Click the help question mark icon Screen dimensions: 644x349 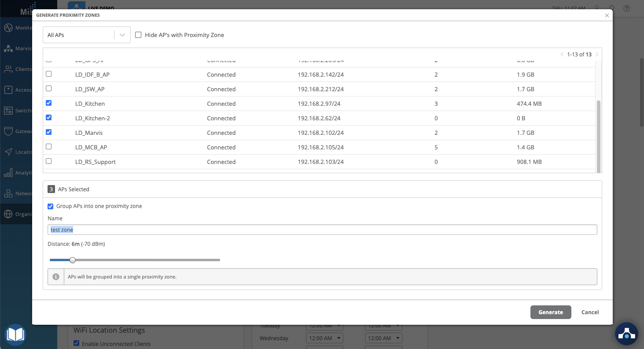[x=627, y=8]
